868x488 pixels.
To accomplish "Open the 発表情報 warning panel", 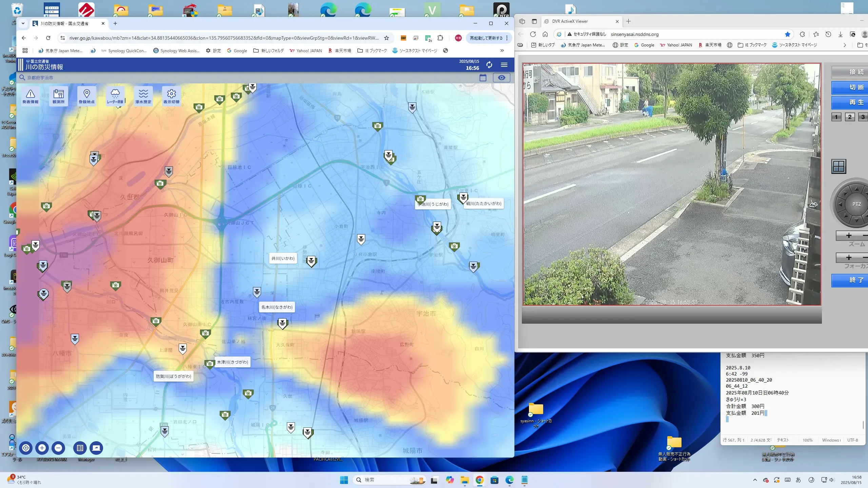I will [30, 96].
